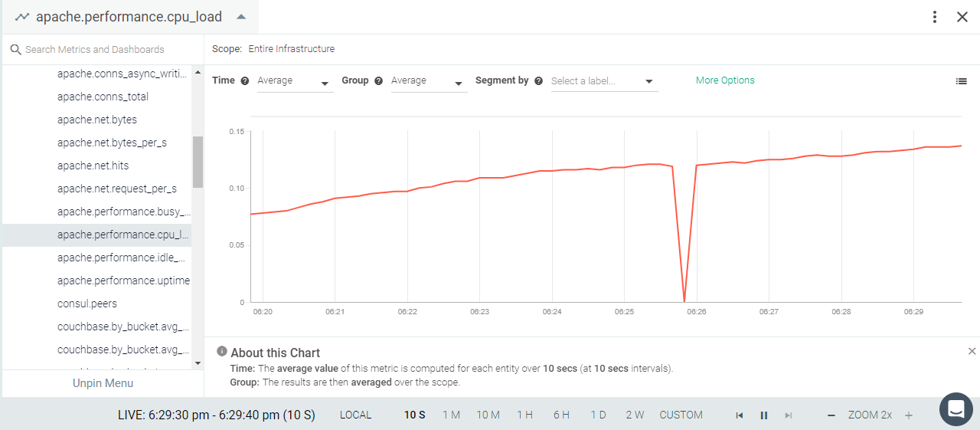Collapse the metric title caret
Screen dimensions: 980x430
241,17
